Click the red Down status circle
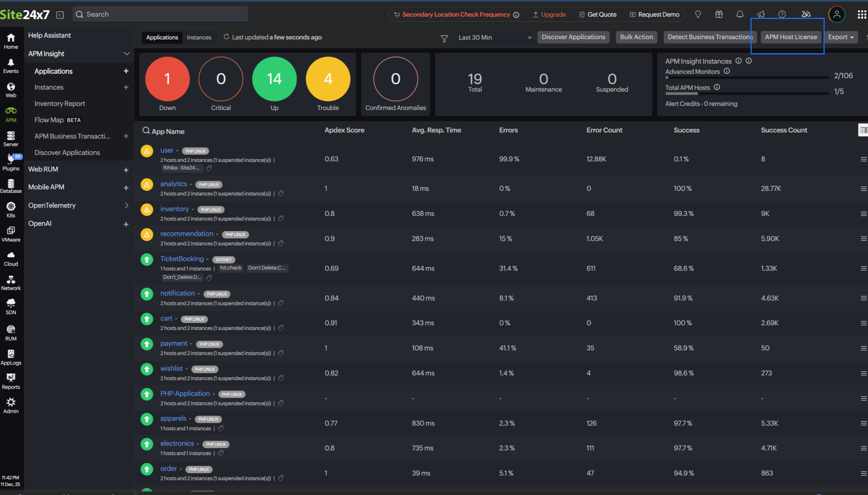This screenshot has width=868, height=495. [x=167, y=79]
